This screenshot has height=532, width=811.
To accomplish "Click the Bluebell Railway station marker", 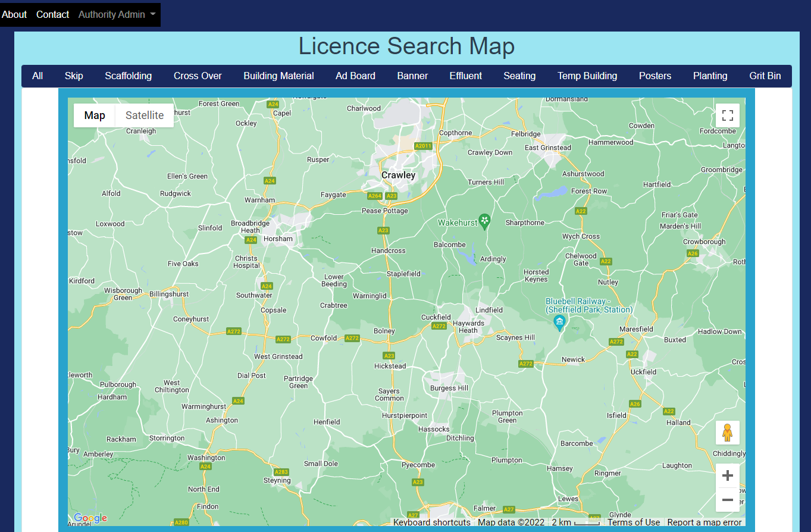I will [x=559, y=323].
